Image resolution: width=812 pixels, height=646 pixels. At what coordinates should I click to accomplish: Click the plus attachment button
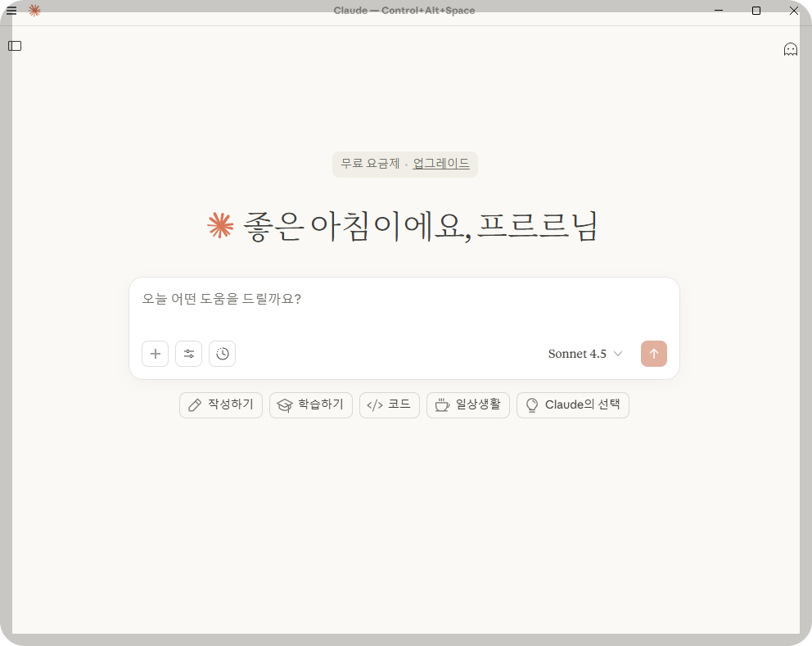155,354
